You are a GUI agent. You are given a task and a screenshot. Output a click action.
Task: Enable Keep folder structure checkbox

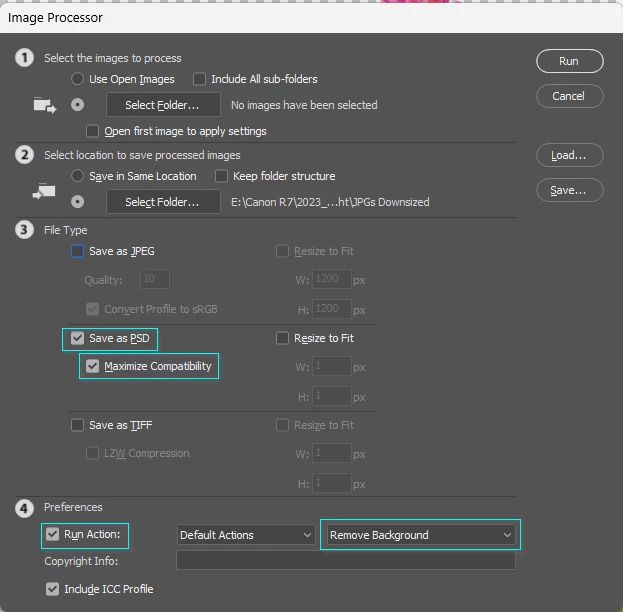[221, 176]
